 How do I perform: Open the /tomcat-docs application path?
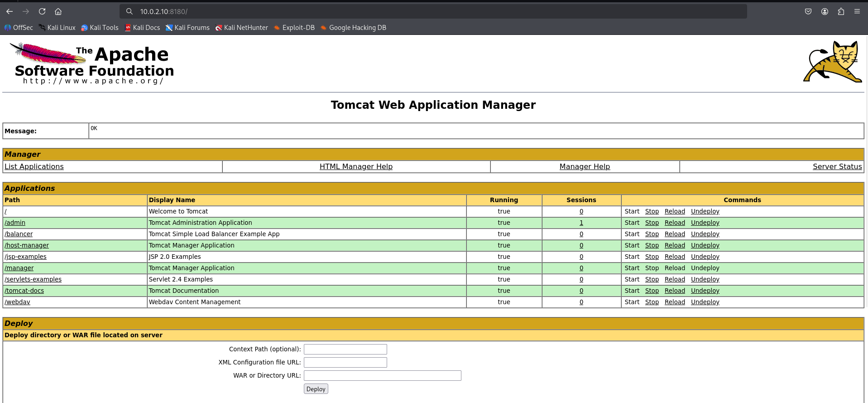pos(24,291)
